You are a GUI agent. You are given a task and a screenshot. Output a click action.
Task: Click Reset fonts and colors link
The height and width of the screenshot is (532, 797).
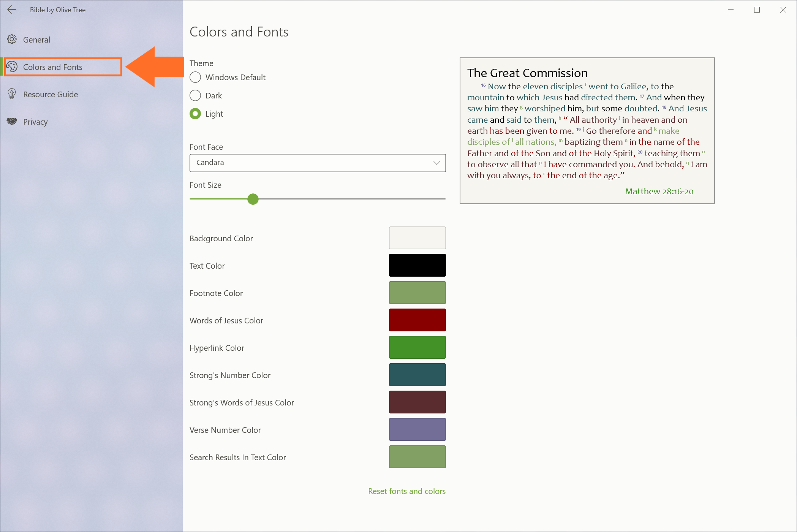click(406, 491)
